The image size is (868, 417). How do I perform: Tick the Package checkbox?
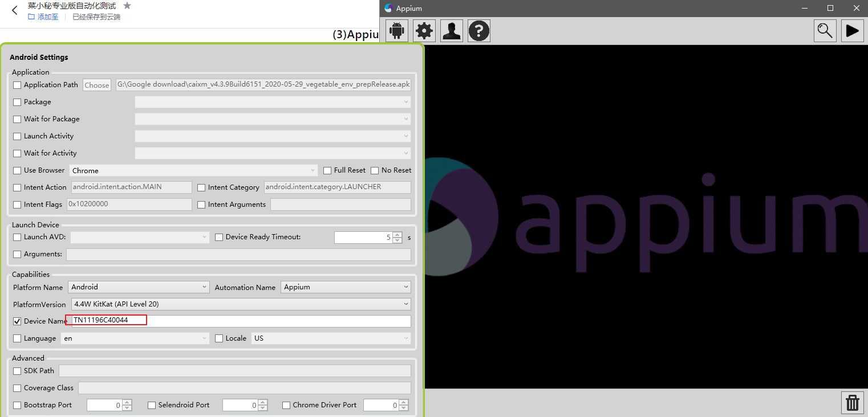17,102
